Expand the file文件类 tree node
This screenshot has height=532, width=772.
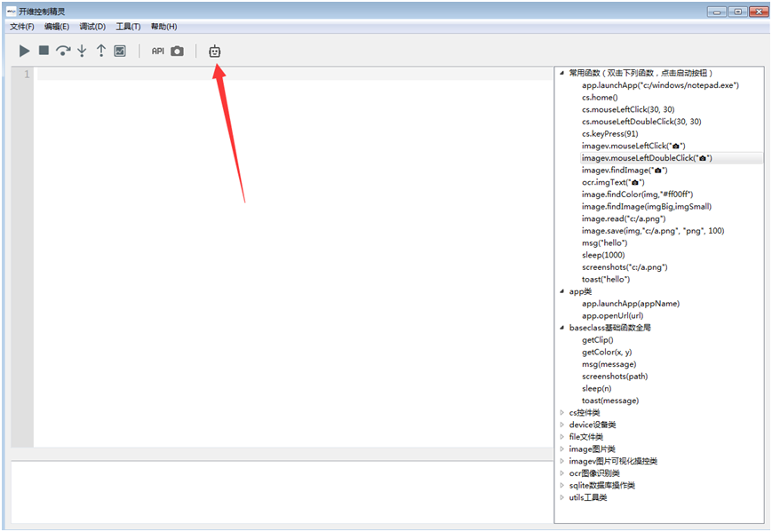coord(561,437)
